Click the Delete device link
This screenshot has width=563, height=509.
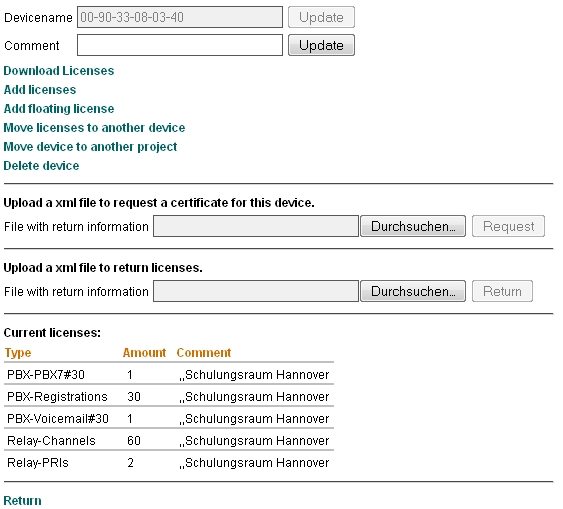41,166
